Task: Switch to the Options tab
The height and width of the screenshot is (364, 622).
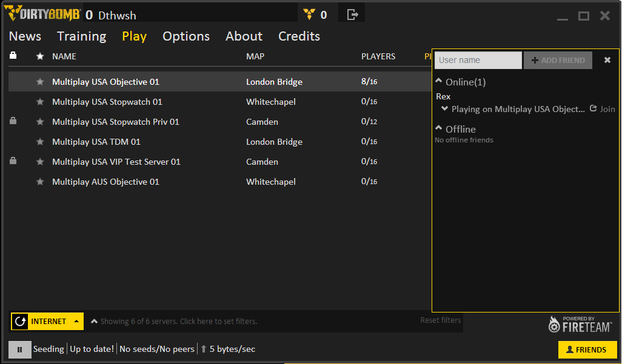Action: pos(186,36)
